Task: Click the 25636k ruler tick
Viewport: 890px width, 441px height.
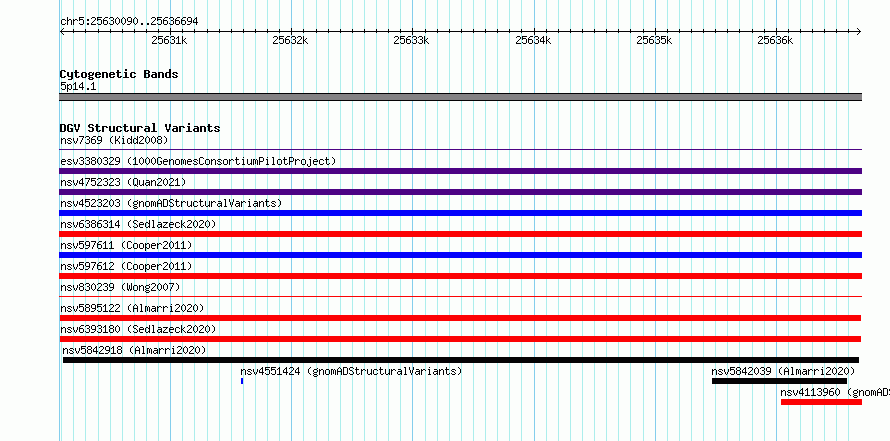Action: [x=775, y=40]
